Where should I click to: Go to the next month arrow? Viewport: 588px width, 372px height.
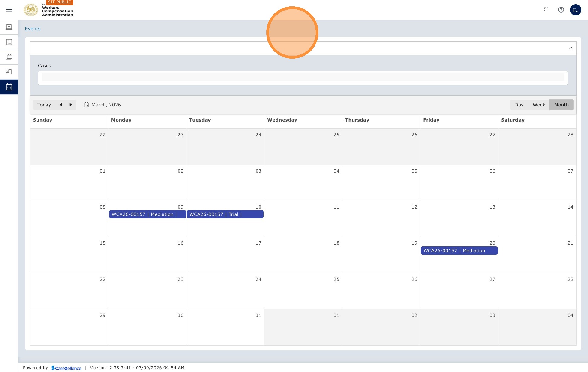coord(71,105)
